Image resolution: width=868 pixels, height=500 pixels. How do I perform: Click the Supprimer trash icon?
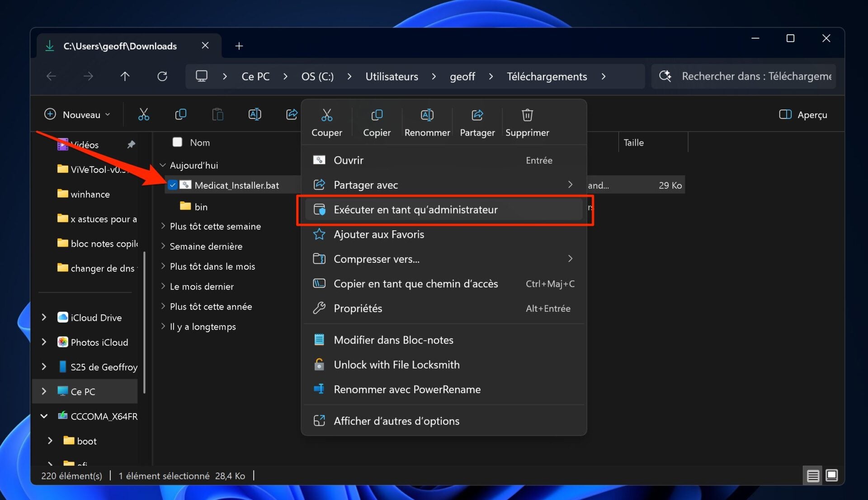point(527,115)
